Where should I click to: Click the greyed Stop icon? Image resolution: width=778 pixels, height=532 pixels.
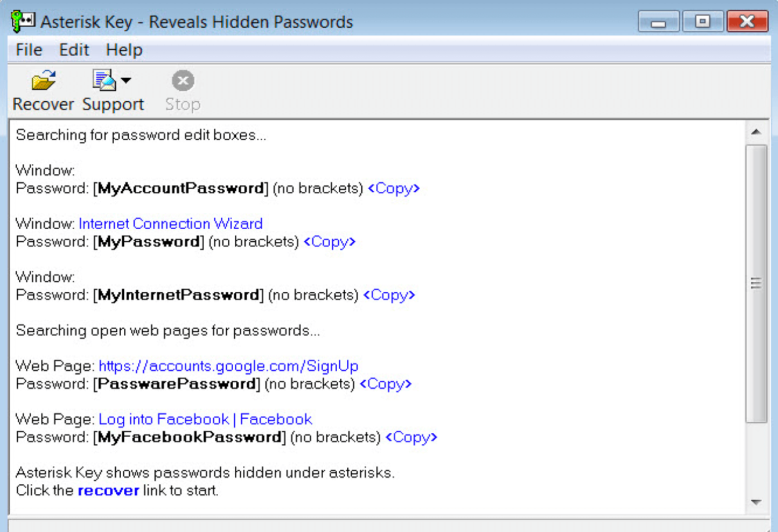click(x=183, y=81)
